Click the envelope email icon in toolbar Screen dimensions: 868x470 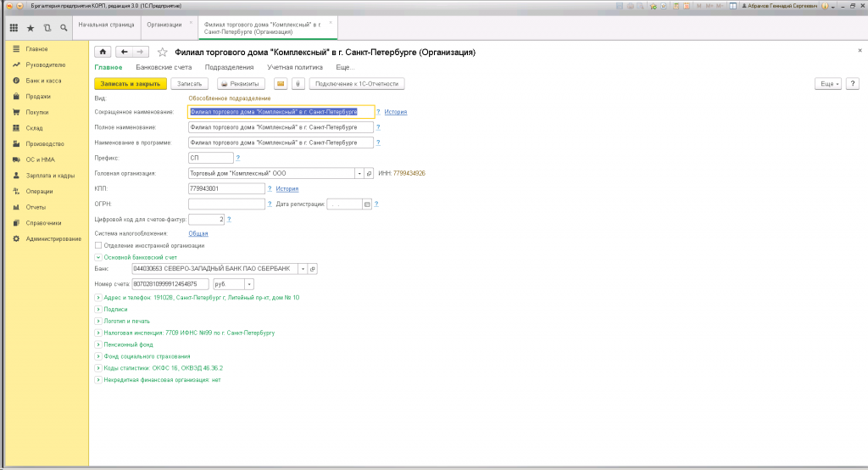[281, 84]
